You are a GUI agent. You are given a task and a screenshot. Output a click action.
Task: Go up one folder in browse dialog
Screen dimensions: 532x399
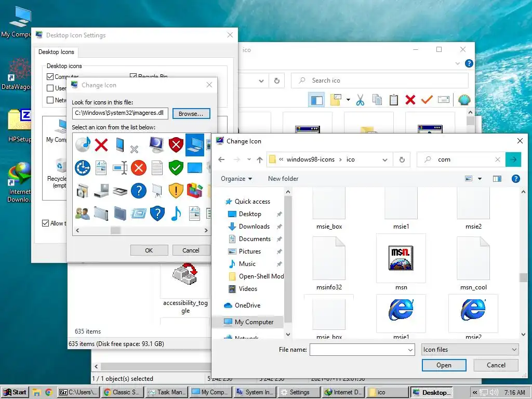260,159
